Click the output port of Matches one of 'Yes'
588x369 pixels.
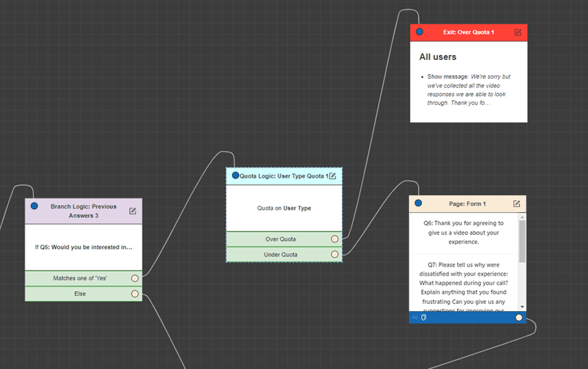click(135, 278)
